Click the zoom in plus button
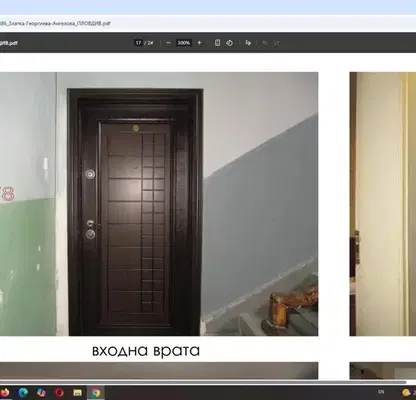This screenshot has height=400, width=416. 199,43
